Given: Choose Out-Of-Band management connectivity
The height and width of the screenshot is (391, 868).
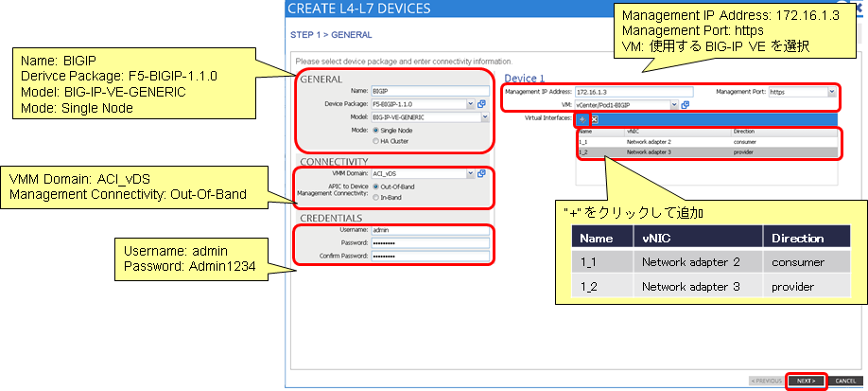Looking at the screenshot, I should [376, 187].
